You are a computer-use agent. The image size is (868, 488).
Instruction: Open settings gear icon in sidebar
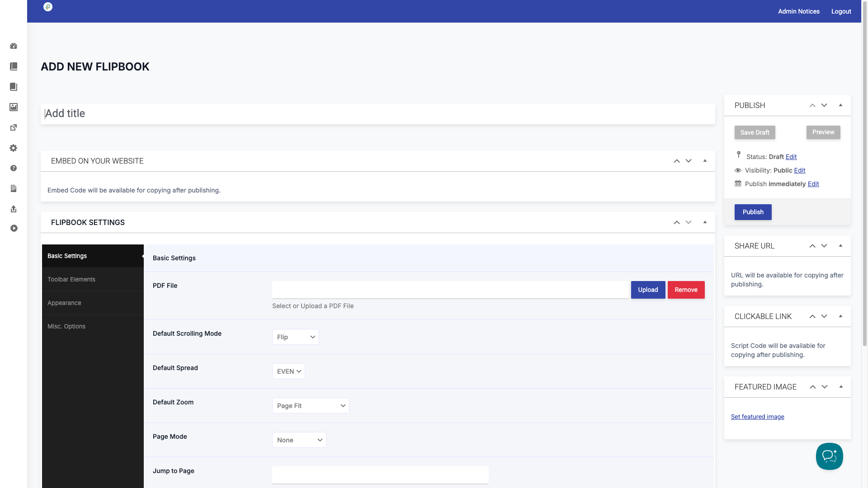[14, 148]
